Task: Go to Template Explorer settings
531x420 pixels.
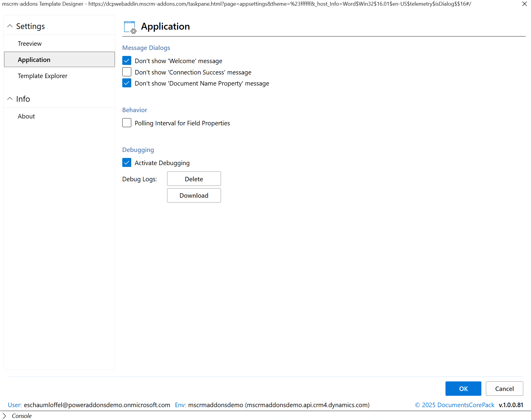Action: tap(42, 76)
